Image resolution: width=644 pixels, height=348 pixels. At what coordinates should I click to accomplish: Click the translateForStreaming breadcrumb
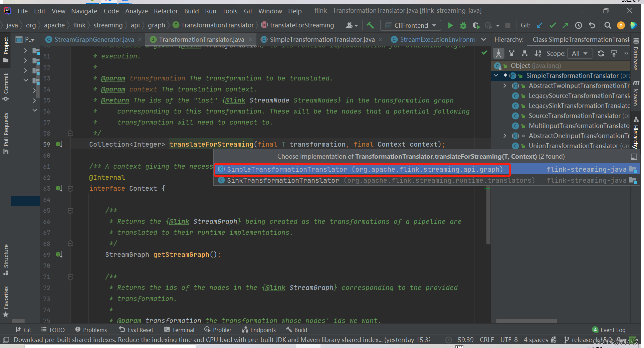pos(298,25)
